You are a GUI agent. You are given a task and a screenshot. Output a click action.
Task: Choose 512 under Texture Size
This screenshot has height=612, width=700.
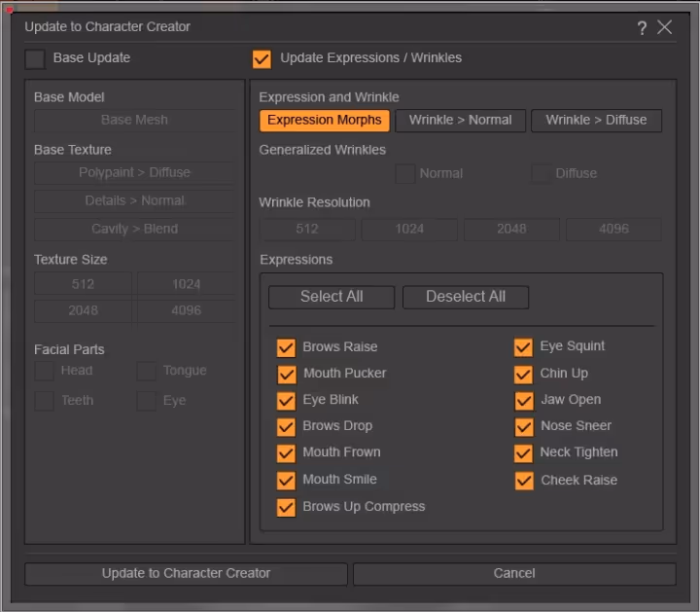pos(83,284)
